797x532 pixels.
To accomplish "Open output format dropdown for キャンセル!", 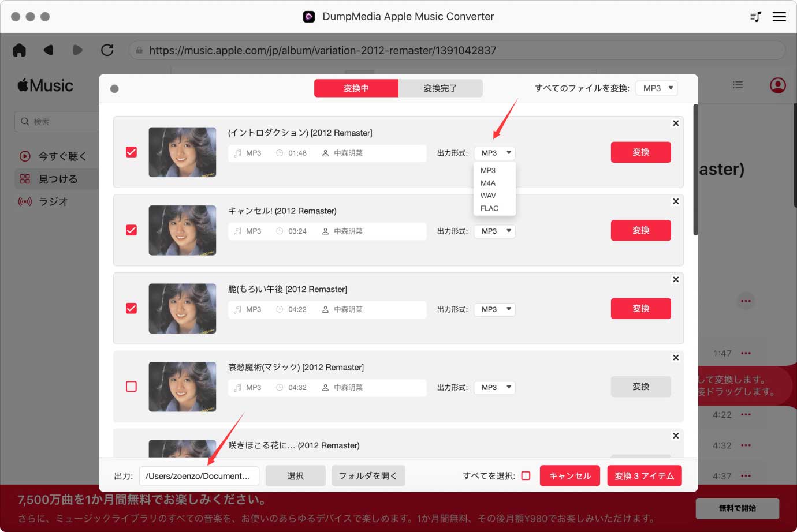I will point(495,231).
